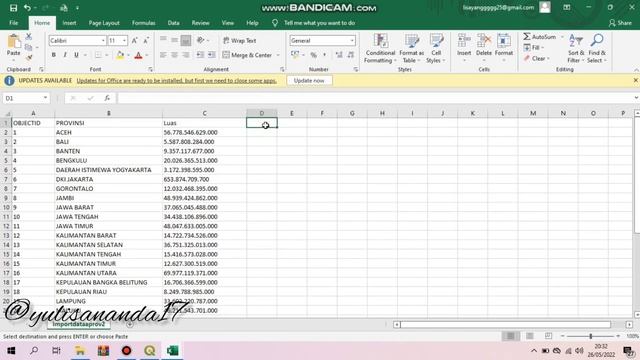This screenshot has width=640, height=360.
Task: Switch to the Formulas tab
Action: [144, 23]
